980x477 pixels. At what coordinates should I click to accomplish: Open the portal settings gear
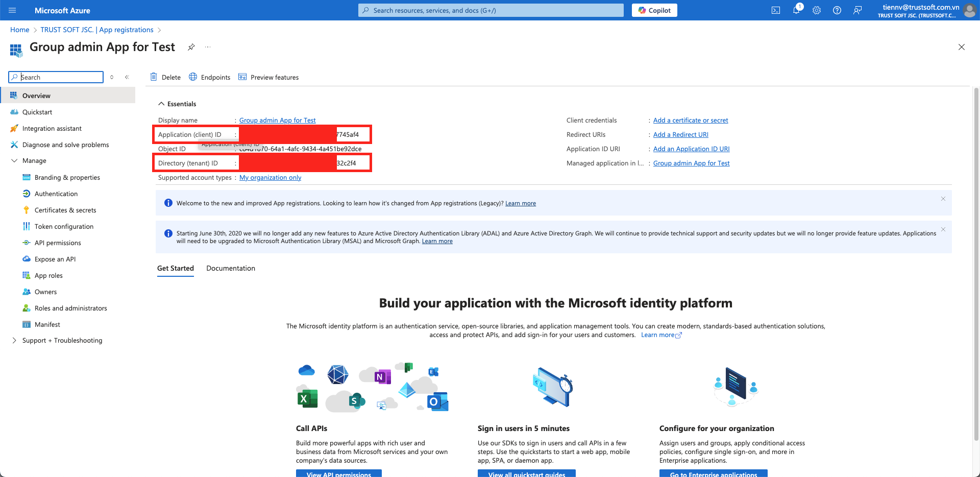point(817,10)
